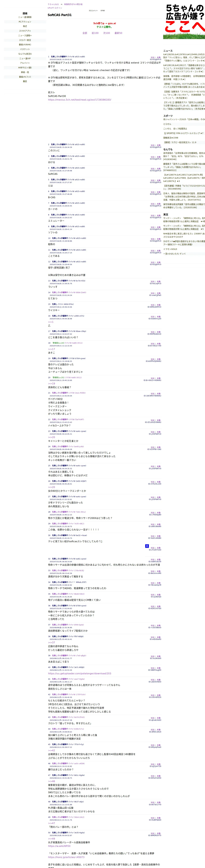Open 麻雀・他 board in sidebar

click(x=25, y=72)
